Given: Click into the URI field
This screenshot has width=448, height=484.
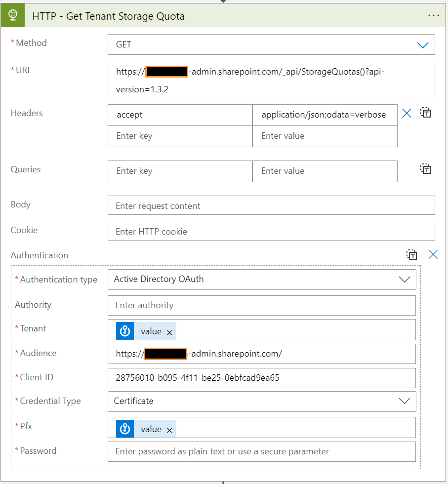Looking at the screenshot, I should (x=271, y=79).
